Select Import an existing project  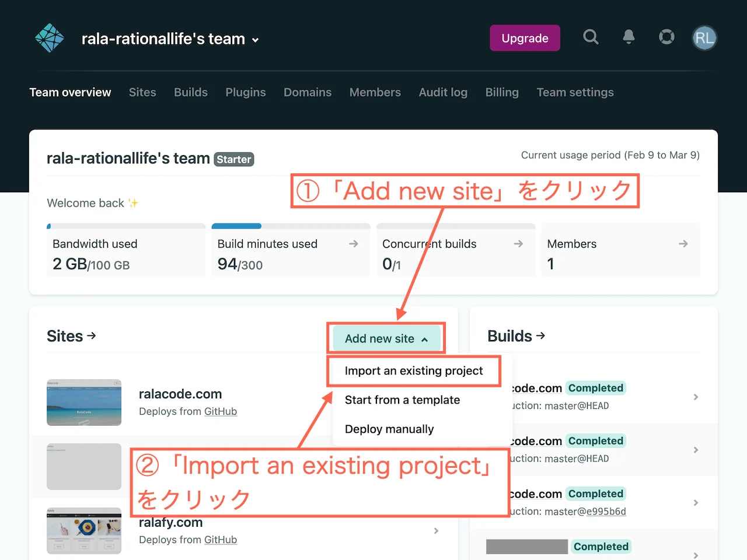coord(413,370)
